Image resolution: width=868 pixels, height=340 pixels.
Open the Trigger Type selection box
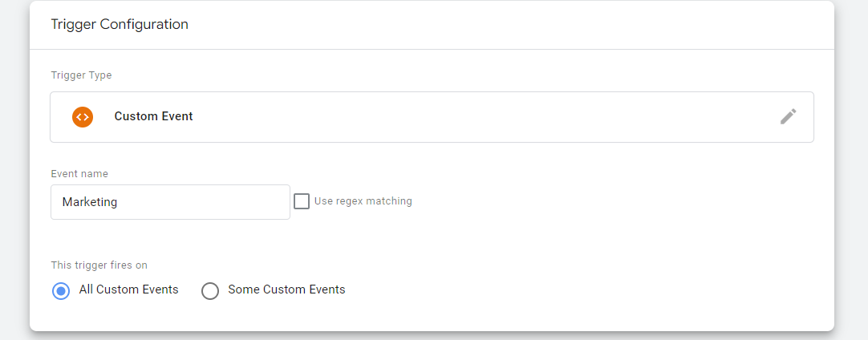click(x=432, y=117)
